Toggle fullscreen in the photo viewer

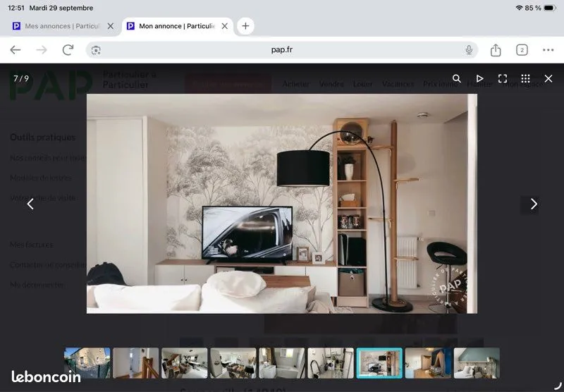click(503, 78)
